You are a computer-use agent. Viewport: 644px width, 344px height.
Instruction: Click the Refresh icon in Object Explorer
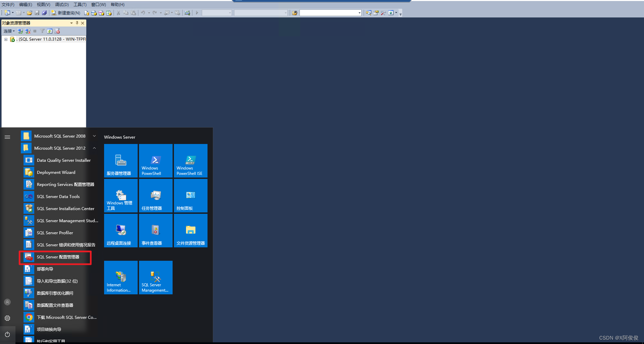[50, 31]
